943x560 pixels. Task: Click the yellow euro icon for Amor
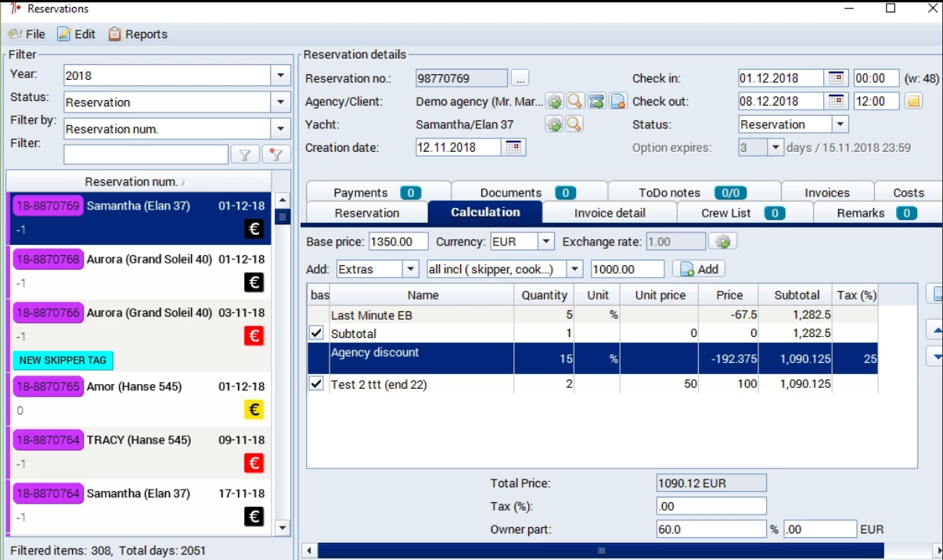pos(254,409)
